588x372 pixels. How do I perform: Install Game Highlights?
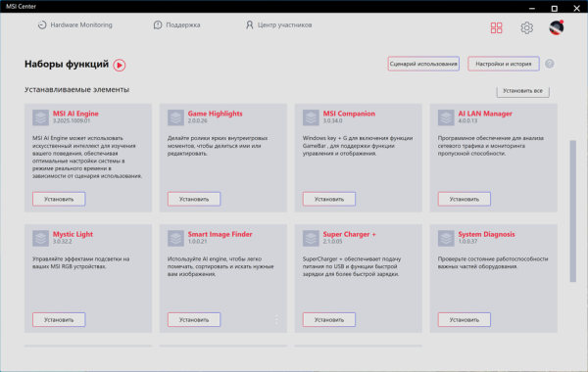tap(194, 199)
